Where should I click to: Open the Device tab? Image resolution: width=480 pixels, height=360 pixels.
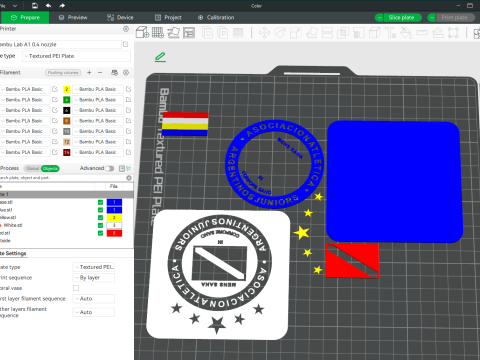120,18
